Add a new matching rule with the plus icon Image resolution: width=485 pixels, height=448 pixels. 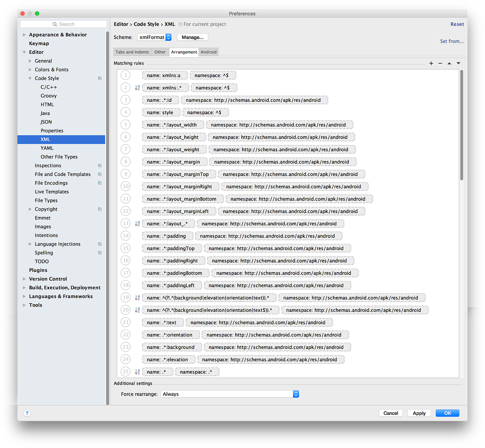[x=431, y=63]
